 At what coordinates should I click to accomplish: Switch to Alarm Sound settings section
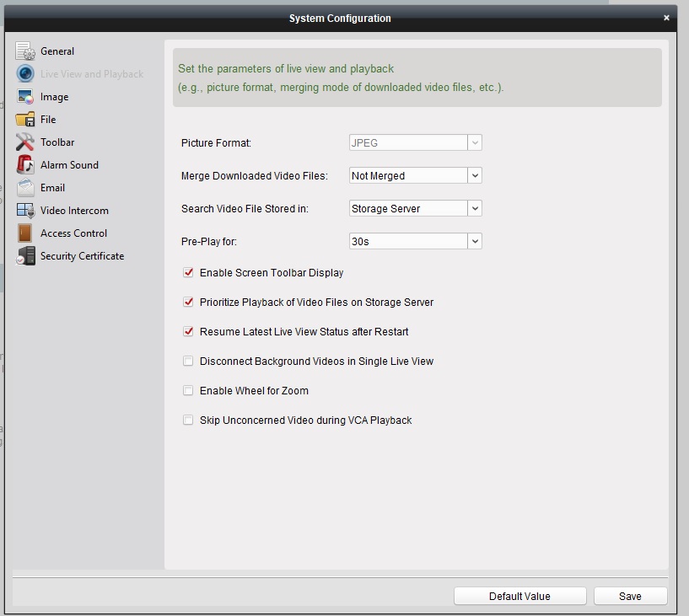tap(69, 165)
